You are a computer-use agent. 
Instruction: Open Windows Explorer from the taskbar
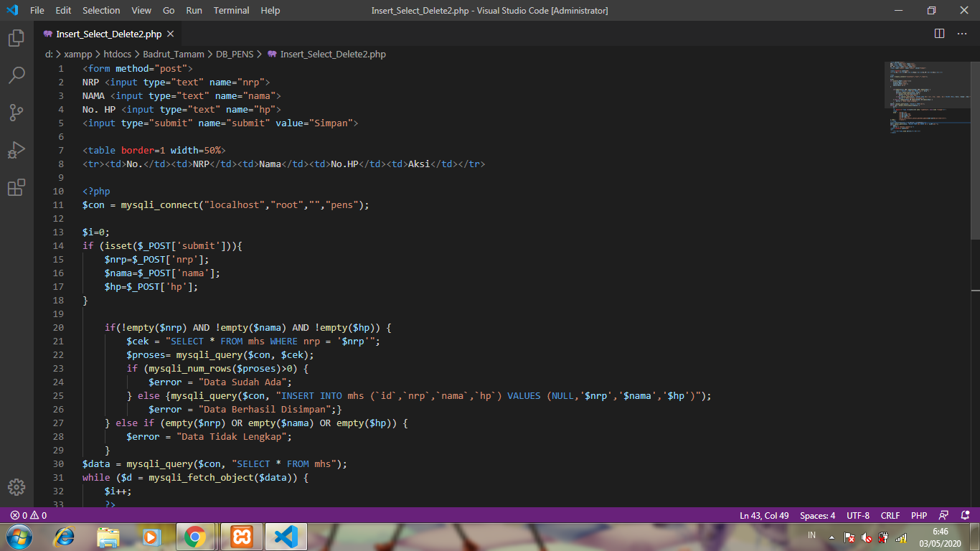(108, 537)
